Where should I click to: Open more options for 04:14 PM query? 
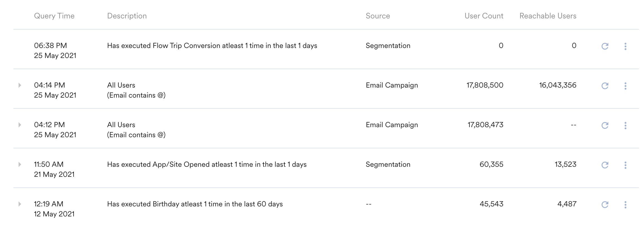pyautogui.click(x=625, y=86)
